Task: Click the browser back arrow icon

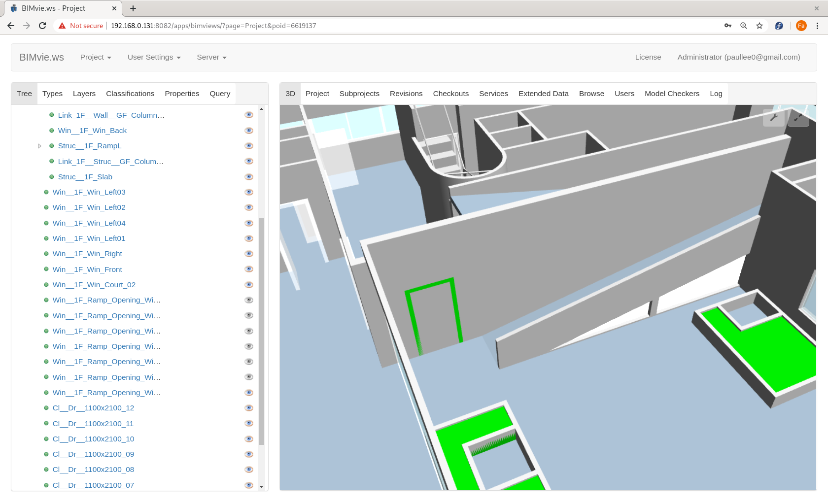Action: tap(10, 26)
